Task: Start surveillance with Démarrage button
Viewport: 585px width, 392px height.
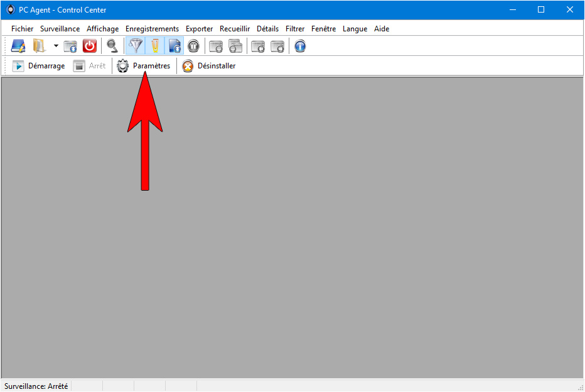Action: [x=38, y=66]
